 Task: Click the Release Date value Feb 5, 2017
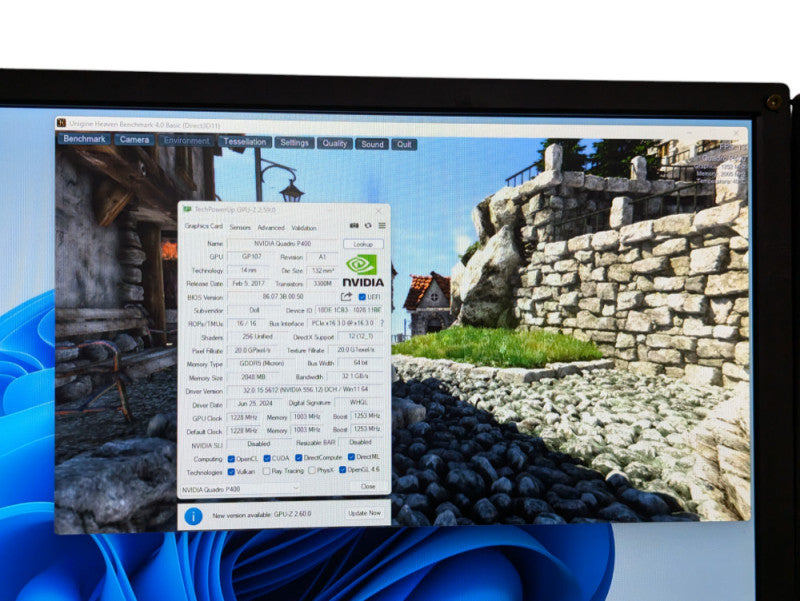coord(248,283)
